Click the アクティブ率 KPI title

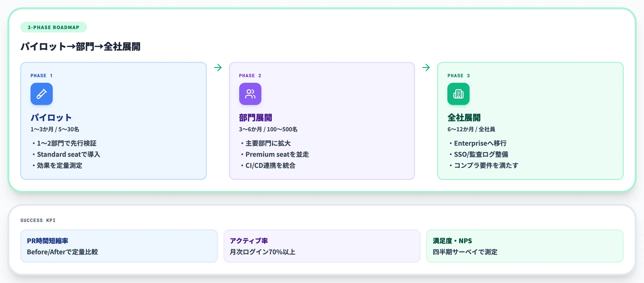(249, 241)
